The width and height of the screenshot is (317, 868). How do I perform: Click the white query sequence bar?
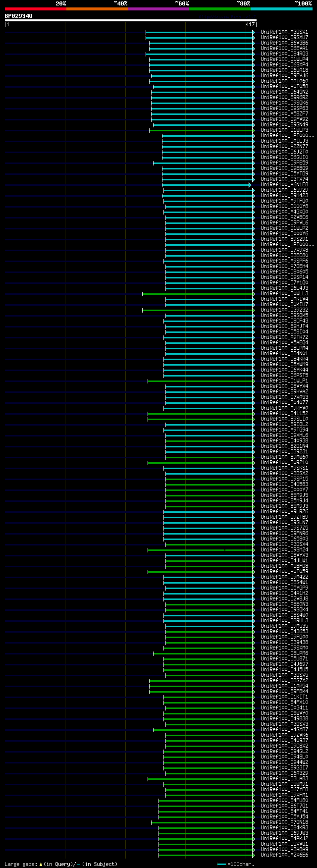[130, 20]
